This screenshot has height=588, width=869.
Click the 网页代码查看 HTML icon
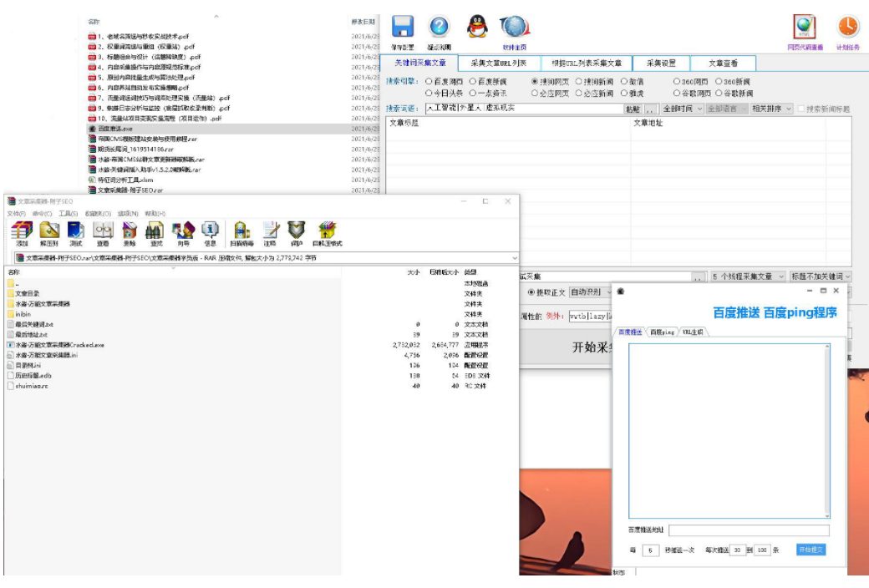point(805,29)
